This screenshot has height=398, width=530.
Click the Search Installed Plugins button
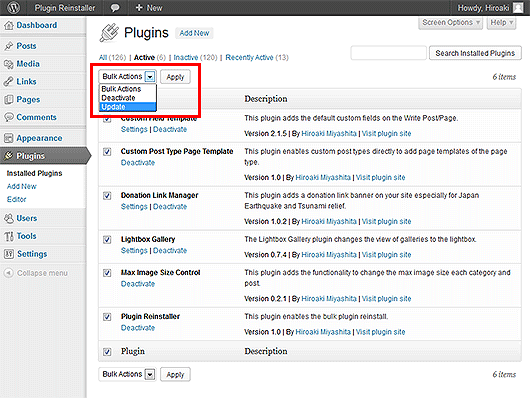tap(475, 53)
